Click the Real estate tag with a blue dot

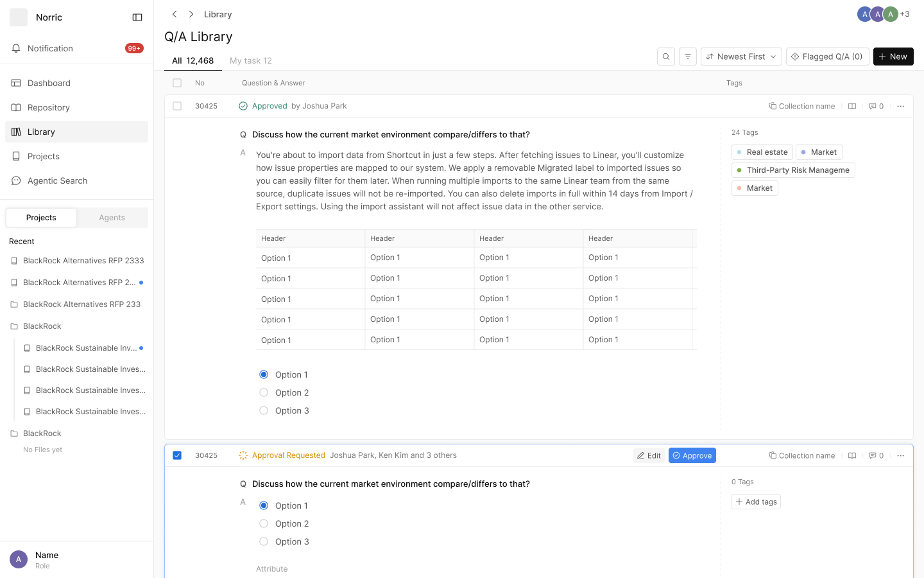click(762, 152)
